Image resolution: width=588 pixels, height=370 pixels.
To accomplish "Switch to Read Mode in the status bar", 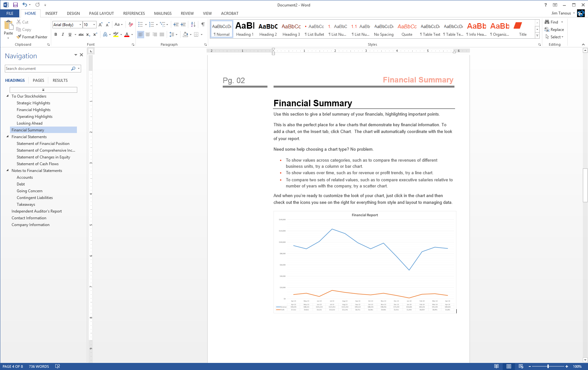I will 497,366.
